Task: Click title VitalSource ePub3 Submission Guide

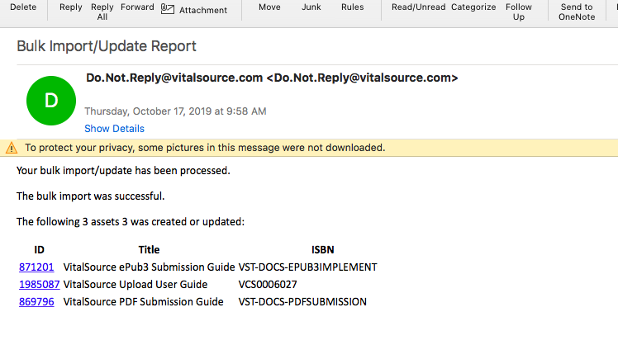Action: pos(149,267)
